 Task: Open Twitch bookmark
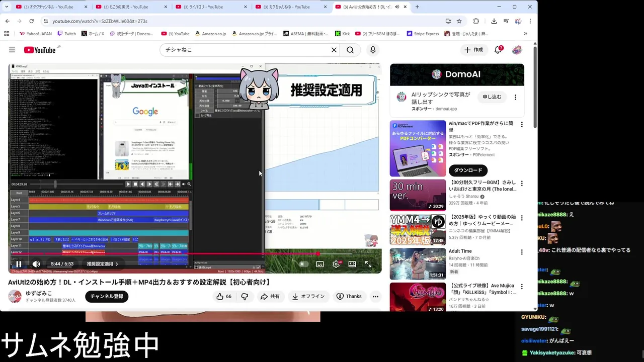point(66,34)
